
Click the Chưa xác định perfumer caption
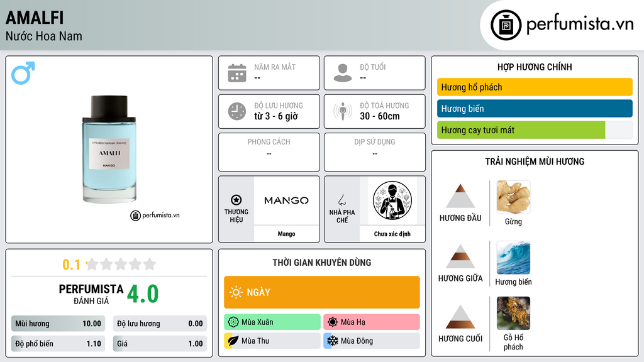392,234
